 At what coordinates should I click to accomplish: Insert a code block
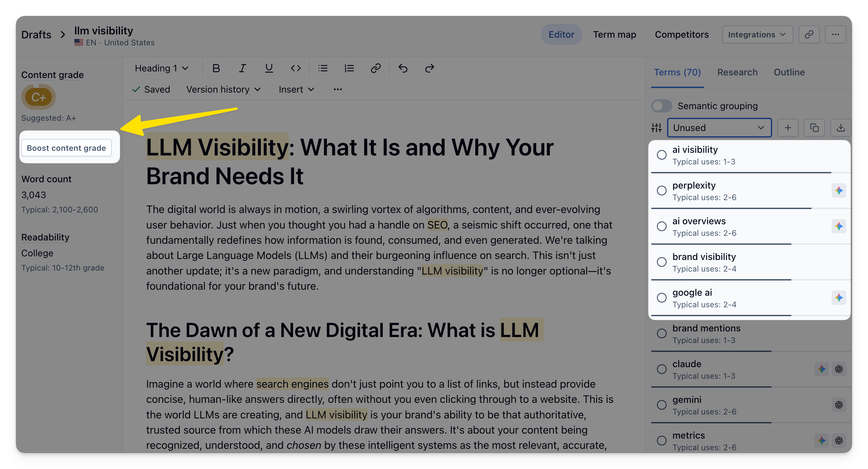click(x=296, y=68)
